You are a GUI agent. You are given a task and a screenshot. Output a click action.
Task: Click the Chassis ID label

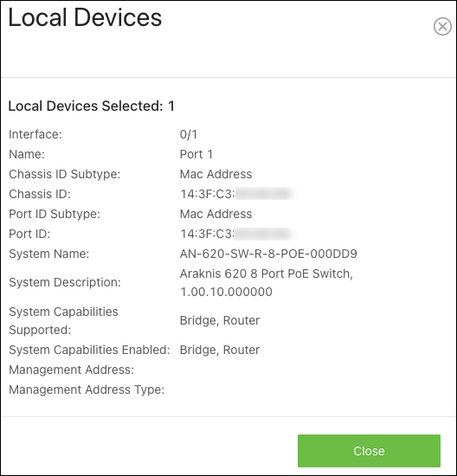click(40, 194)
